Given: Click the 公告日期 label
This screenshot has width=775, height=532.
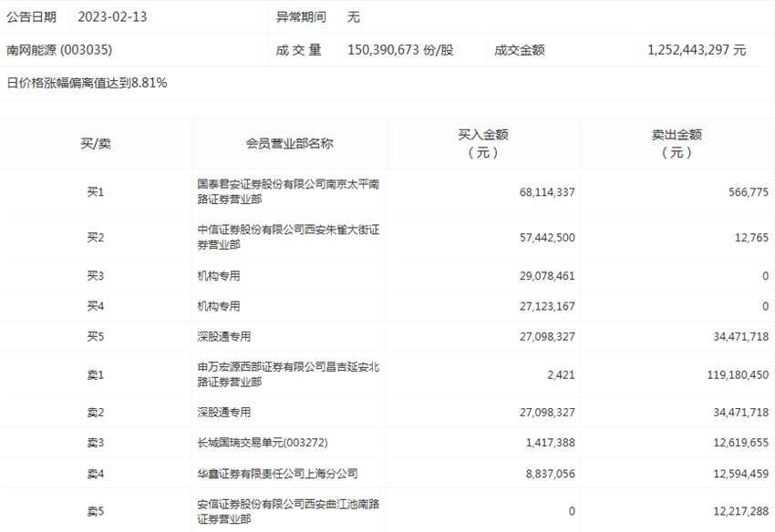Looking at the screenshot, I should pos(31,16).
